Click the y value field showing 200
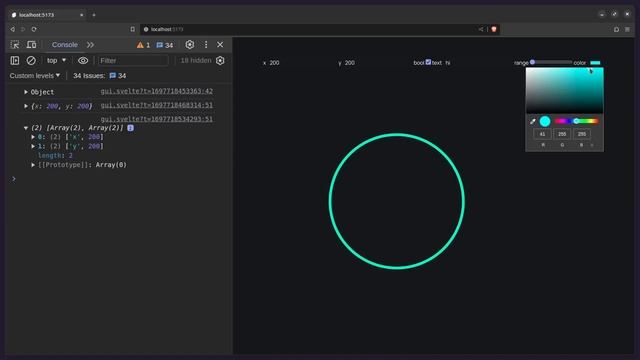This screenshot has width=640, height=360. click(350, 63)
